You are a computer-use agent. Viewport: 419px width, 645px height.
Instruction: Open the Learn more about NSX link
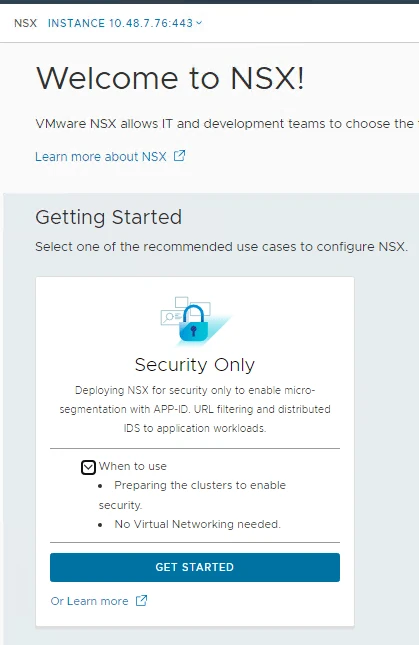point(101,157)
